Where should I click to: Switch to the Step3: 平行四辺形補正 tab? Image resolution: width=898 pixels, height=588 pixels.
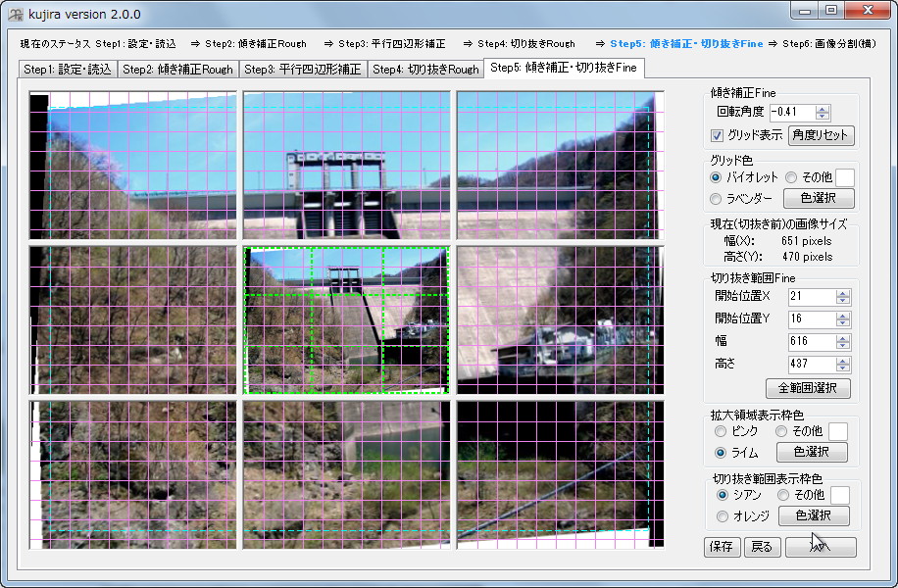tap(303, 70)
